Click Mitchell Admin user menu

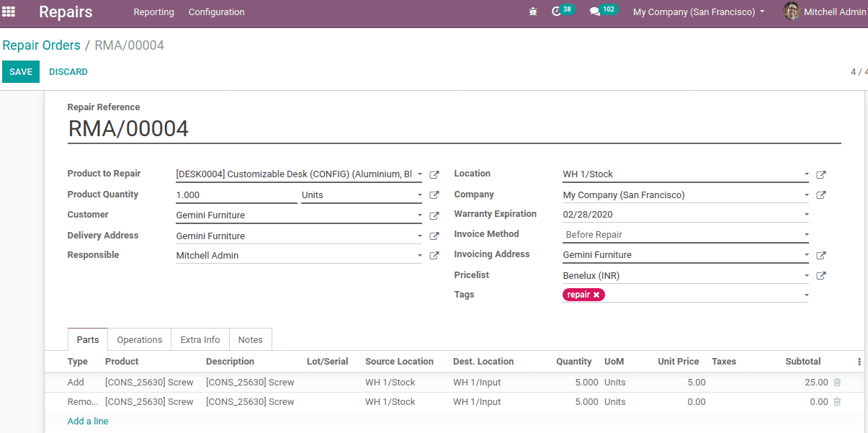[x=826, y=12]
